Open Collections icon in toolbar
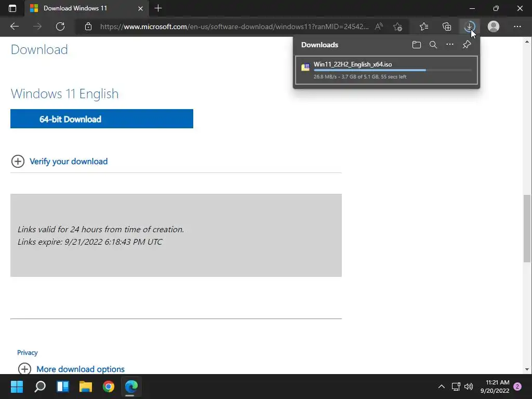The image size is (532, 399). pos(447,26)
